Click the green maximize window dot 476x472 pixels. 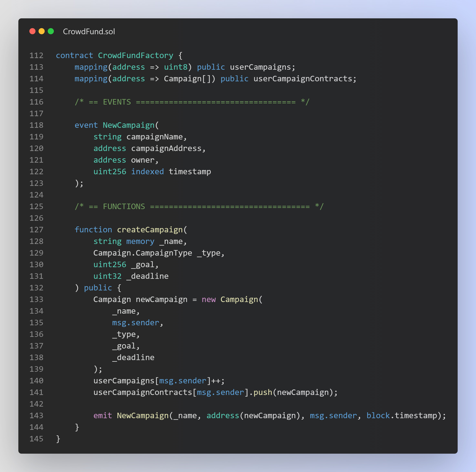coord(51,31)
